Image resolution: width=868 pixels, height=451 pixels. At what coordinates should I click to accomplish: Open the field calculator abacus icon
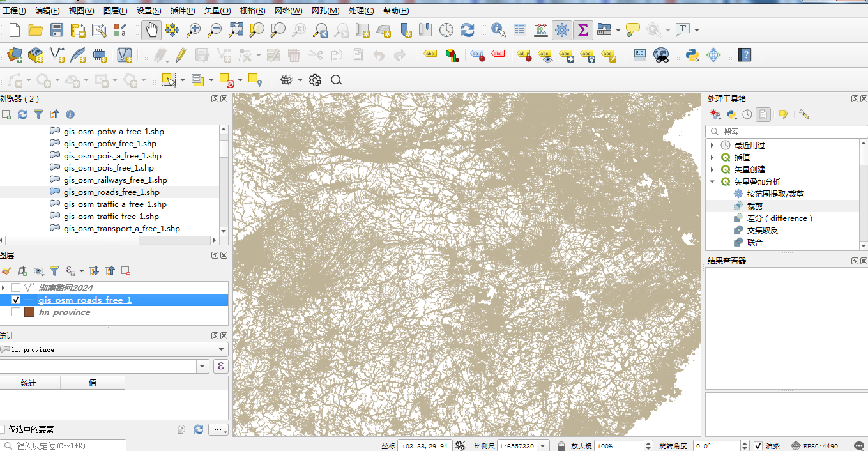pyautogui.click(x=541, y=29)
